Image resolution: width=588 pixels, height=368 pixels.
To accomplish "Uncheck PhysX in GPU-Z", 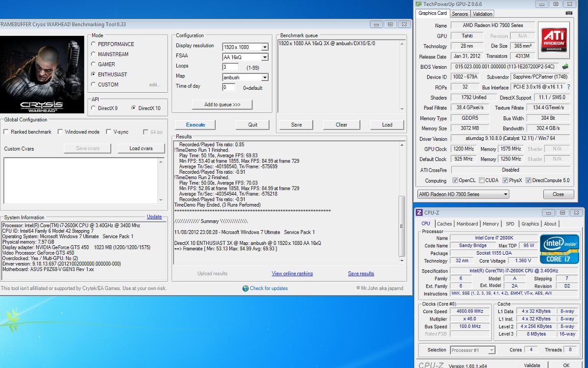I will 505,181.
